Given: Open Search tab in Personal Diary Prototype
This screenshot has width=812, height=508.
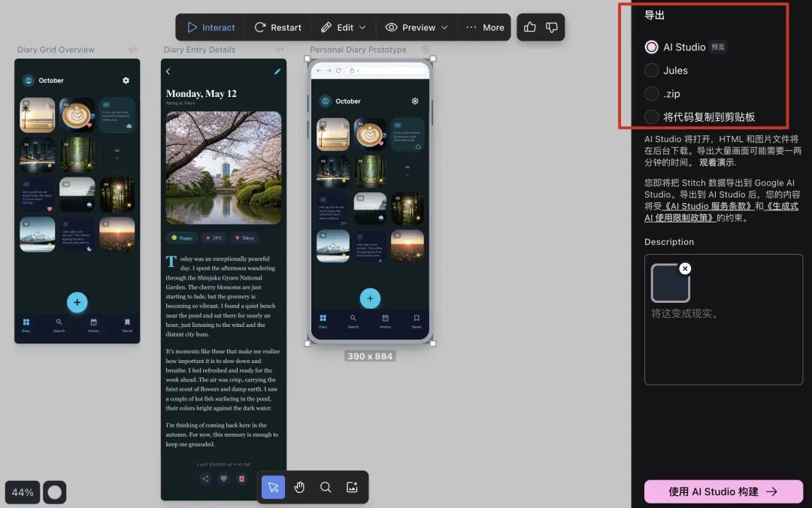Looking at the screenshot, I should coord(353,321).
